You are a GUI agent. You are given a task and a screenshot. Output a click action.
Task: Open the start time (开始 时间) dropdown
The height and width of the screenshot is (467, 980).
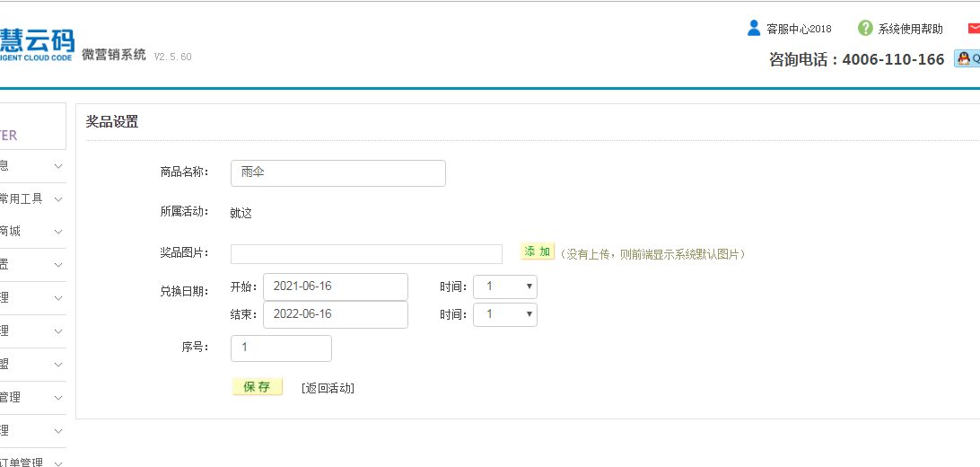504,286
